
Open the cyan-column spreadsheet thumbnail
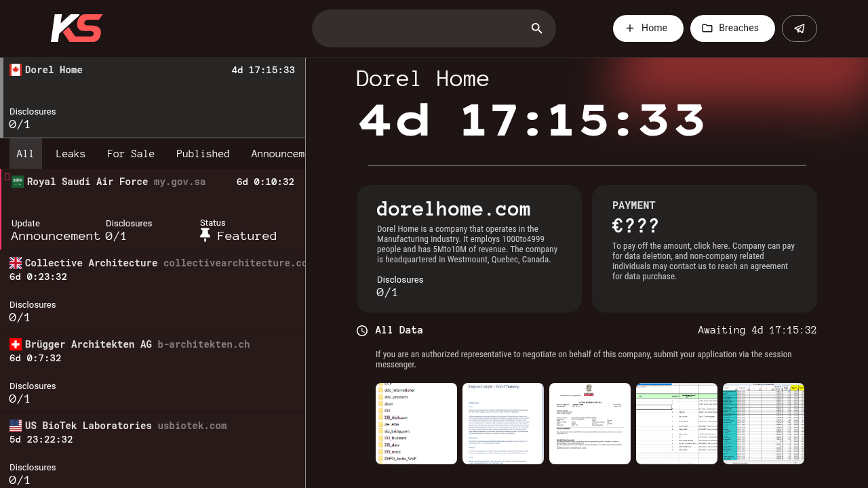tap(764, 424)
